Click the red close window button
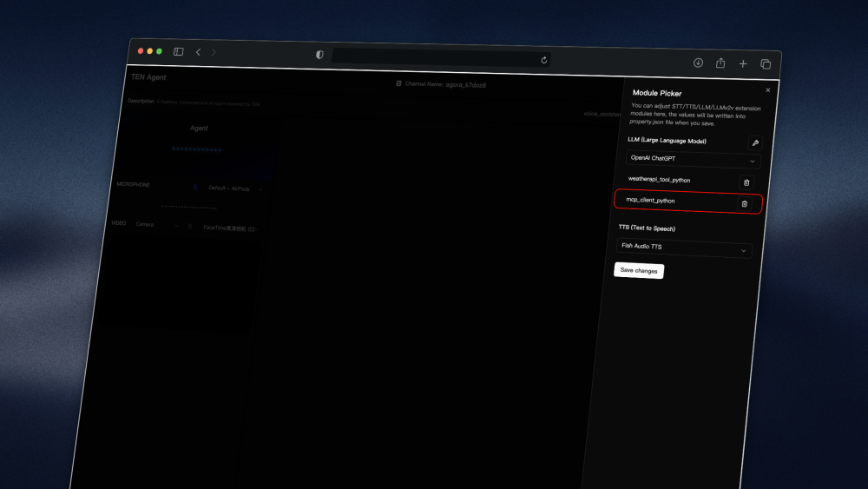This screenshot has height=489, width=868. 141,51
